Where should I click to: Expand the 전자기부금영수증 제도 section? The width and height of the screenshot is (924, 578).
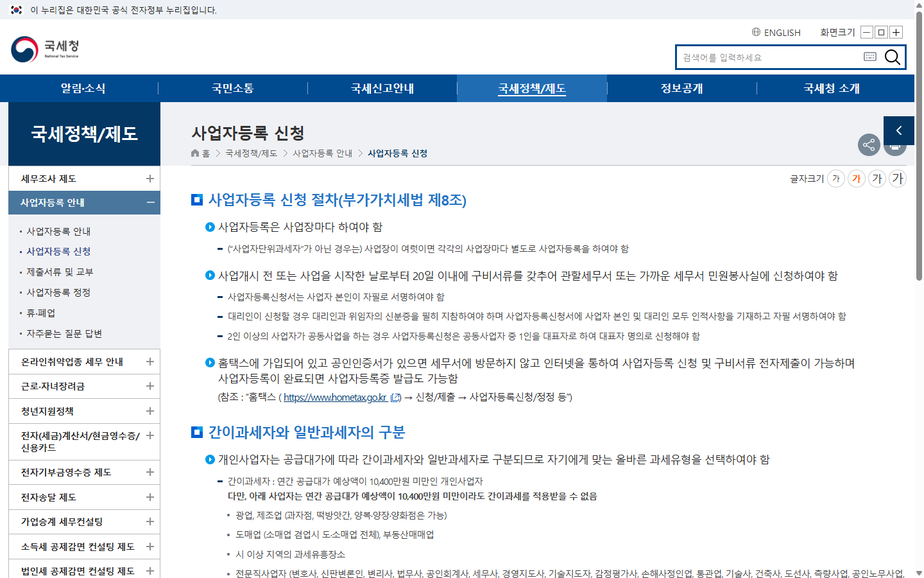pos(150,472)
